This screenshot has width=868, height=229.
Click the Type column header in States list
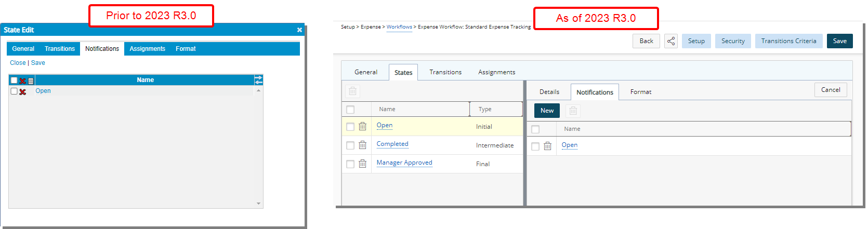pos(496,109)
